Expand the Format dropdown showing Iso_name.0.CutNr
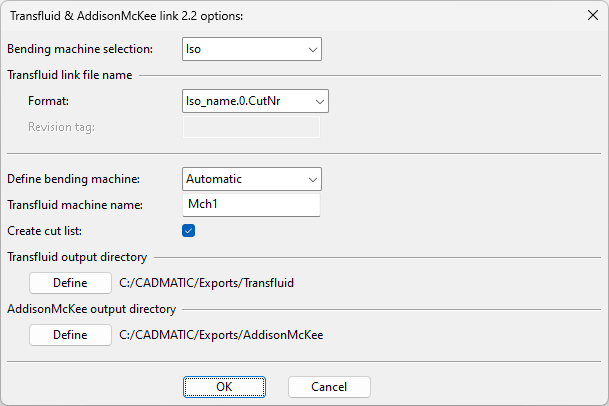 pos(255,101)
